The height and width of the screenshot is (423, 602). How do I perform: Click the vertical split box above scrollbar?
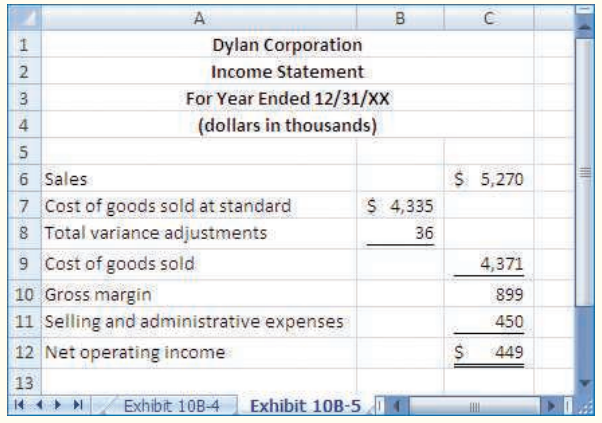[584, 10]
